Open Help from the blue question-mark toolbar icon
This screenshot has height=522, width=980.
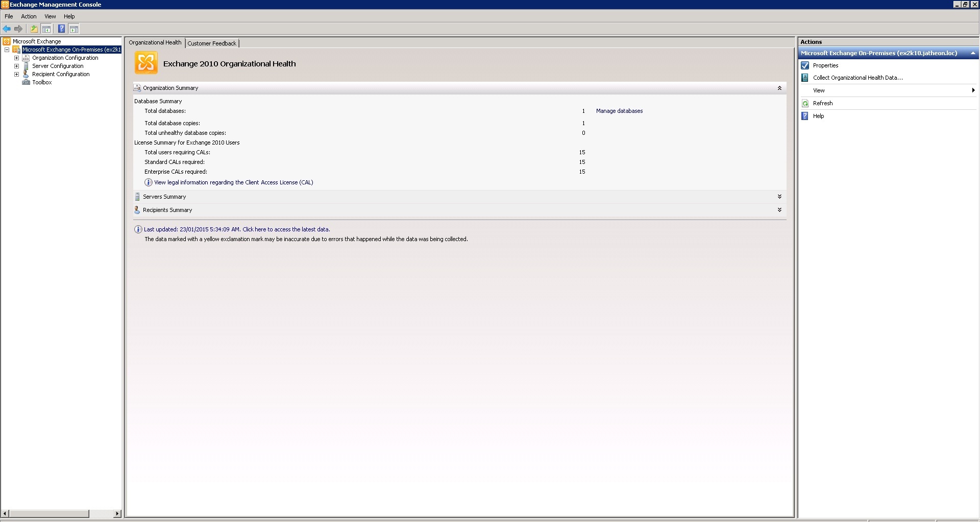(x=61, y=29)
